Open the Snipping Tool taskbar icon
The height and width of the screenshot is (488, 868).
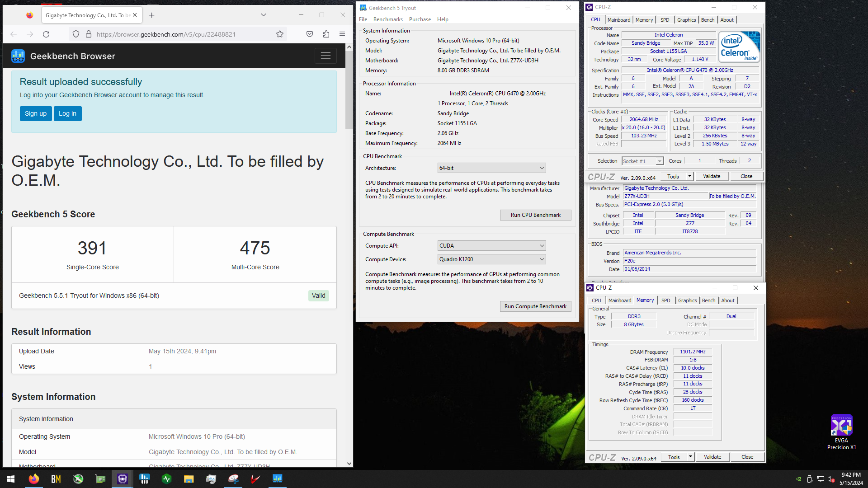[233, 479]
